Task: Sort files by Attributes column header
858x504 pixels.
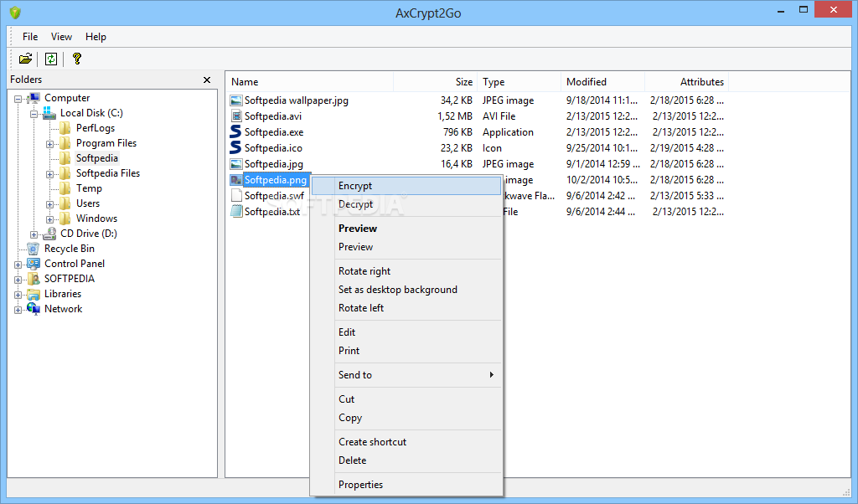Action: pos(687,82)
